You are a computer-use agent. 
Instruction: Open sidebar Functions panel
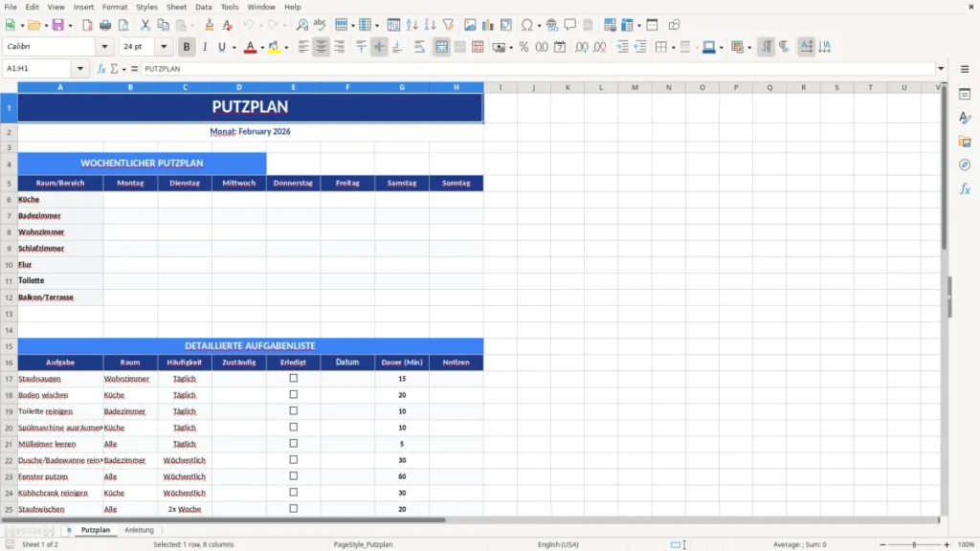965,188
